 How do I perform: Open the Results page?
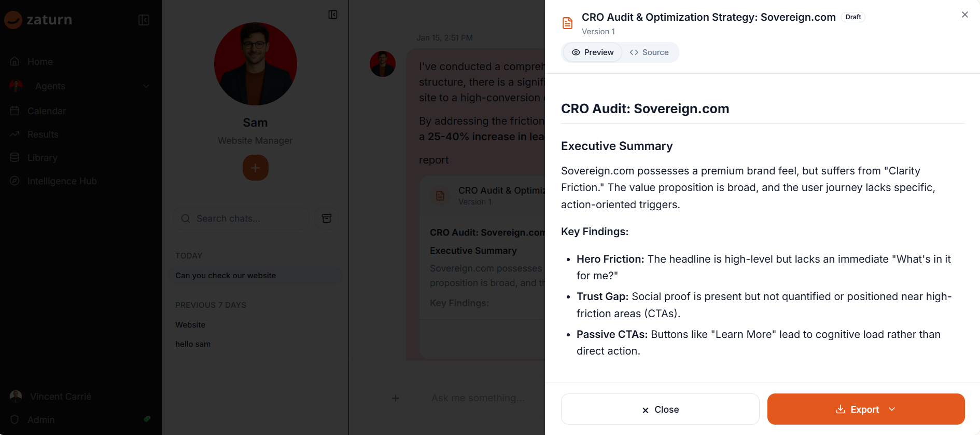pyautogui.click(x=43, y=134)
